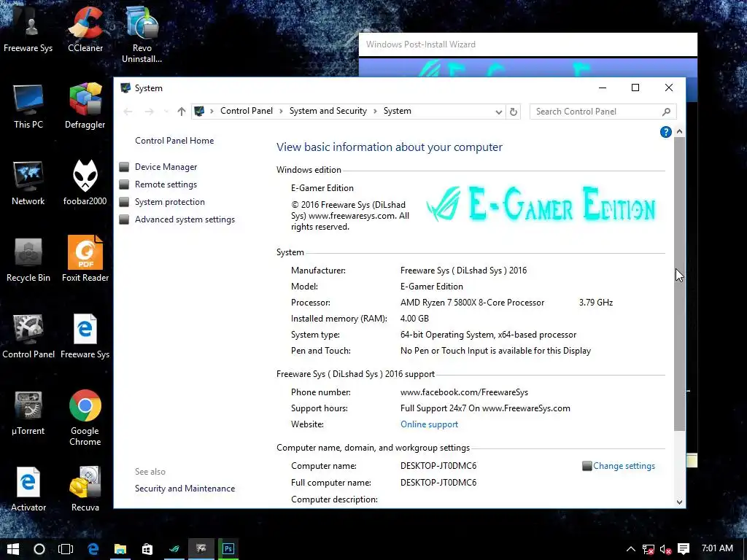This screenshot has width=747, height=560.
Task: Select the This PC desktop icon
Action: coord(28,106)
